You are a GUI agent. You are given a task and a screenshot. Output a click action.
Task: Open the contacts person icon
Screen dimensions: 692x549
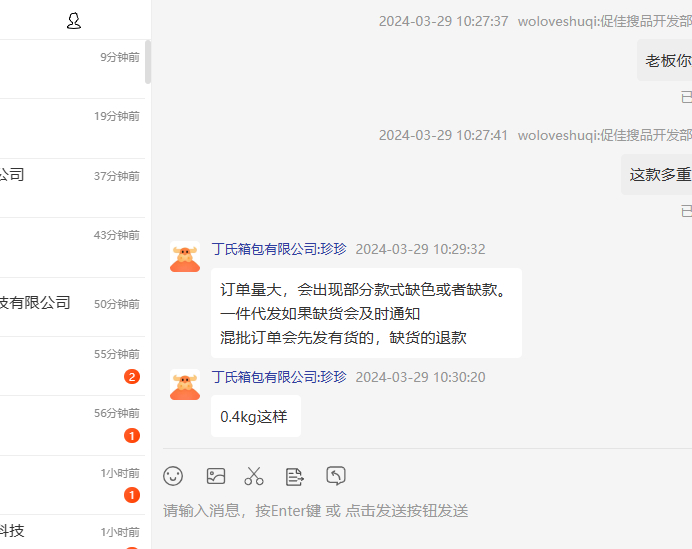(74, 21)
